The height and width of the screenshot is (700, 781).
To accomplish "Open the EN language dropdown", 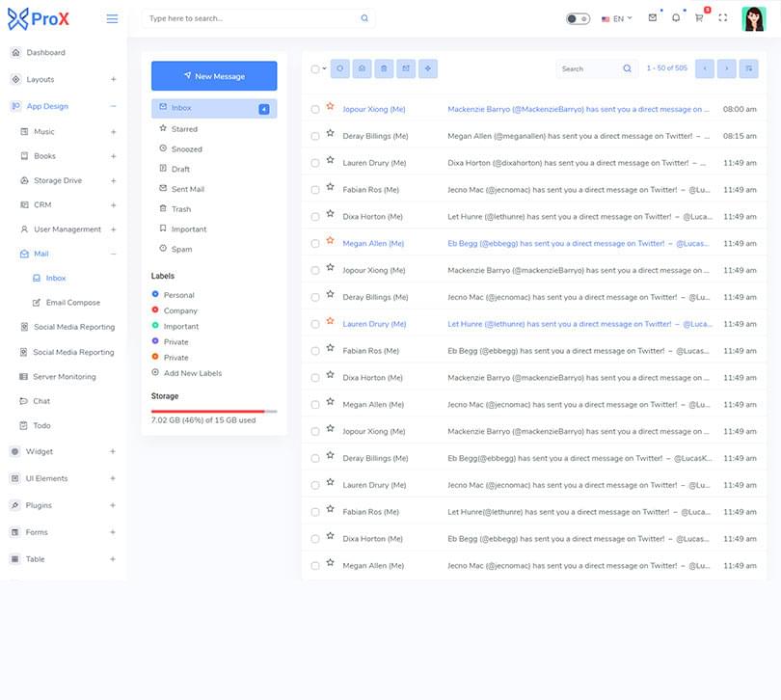I will (x=617, y=18).
